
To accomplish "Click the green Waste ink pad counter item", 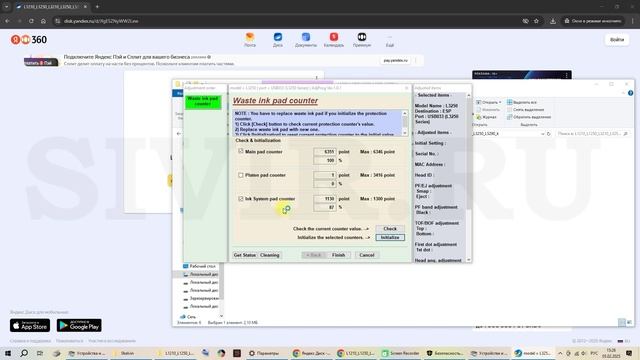I will point(203,102).
